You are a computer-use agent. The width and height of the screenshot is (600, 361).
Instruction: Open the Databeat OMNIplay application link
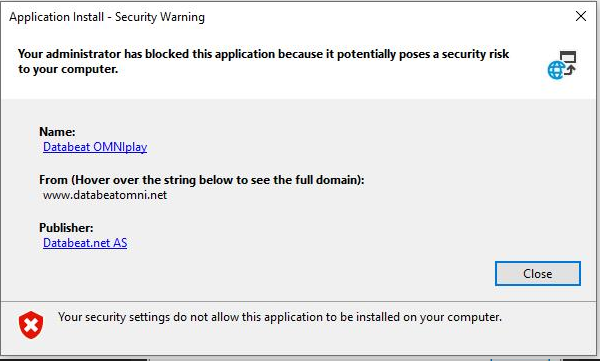click(x=95, y=147)
